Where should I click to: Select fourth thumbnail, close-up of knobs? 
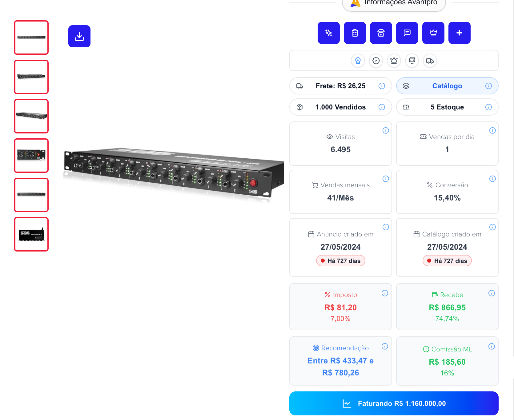click(x=31, y=156)
